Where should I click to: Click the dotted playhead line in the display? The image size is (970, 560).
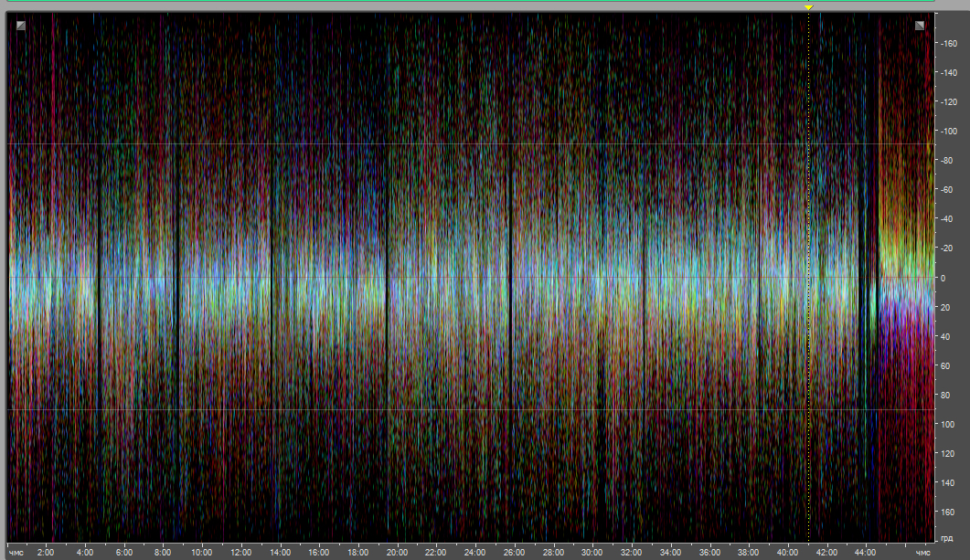(808, 274)
